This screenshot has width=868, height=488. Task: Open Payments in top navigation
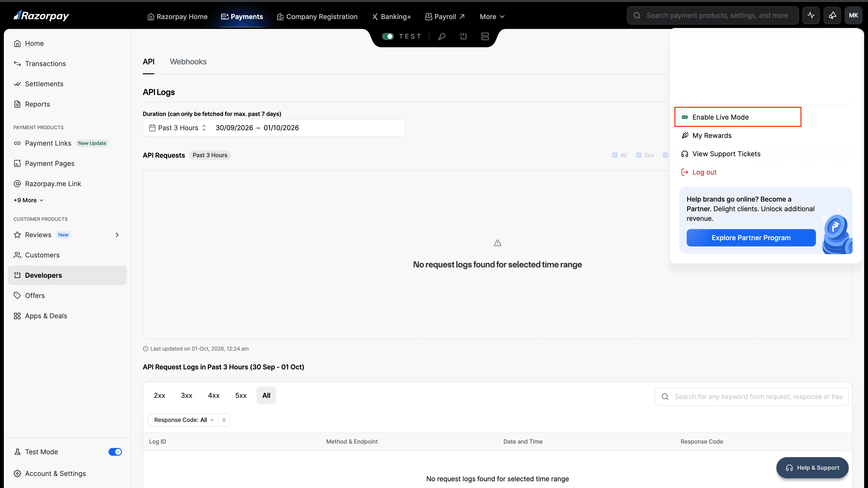click(242, 16)
